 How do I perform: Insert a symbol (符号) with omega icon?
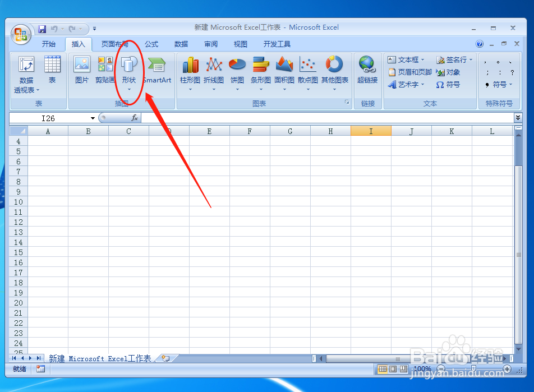448,85
